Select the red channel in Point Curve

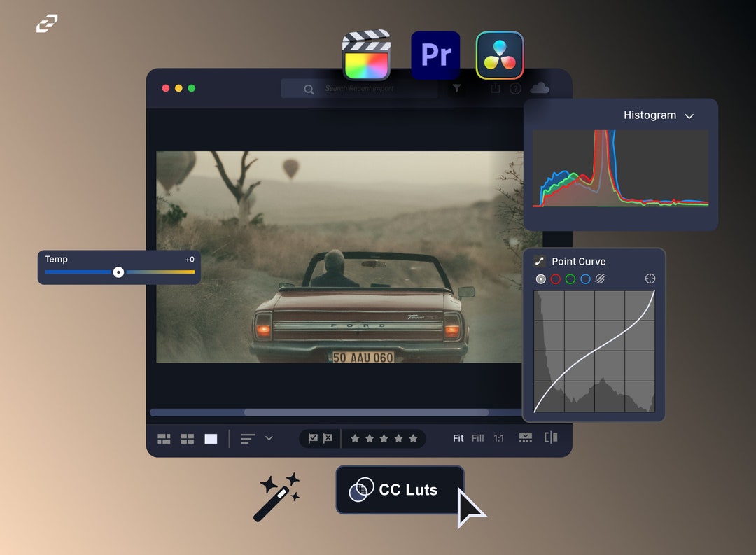click(555, 279)
